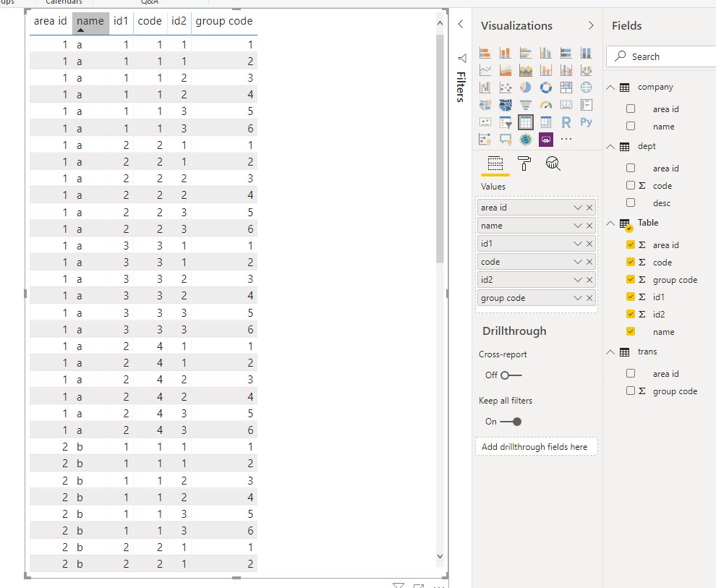The image size is (716, 588).
Task: Select the funnel chart visual
Action: [x=526, y=105]
